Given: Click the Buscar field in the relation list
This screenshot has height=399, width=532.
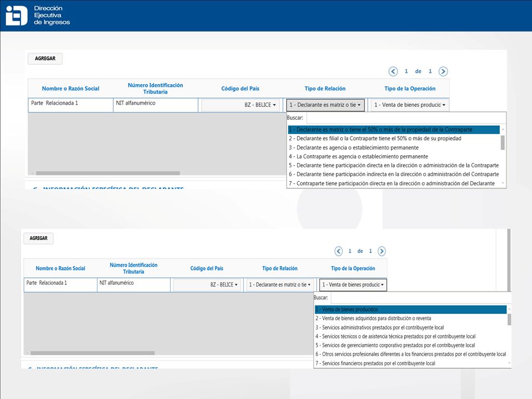Looking at the screenshot, I should pos(406,117).
